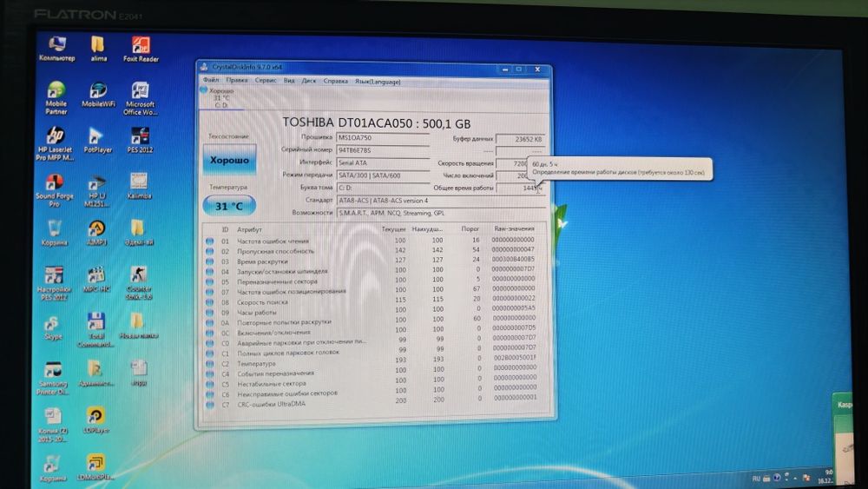The height and width of the screenshot is (489, 868).
Task: Click the Прошивка field showing MS1OA750
Action: point(383,137)
